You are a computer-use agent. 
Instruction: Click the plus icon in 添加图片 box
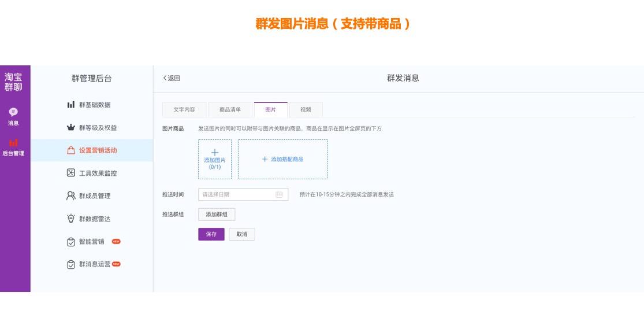pos(215,153)
